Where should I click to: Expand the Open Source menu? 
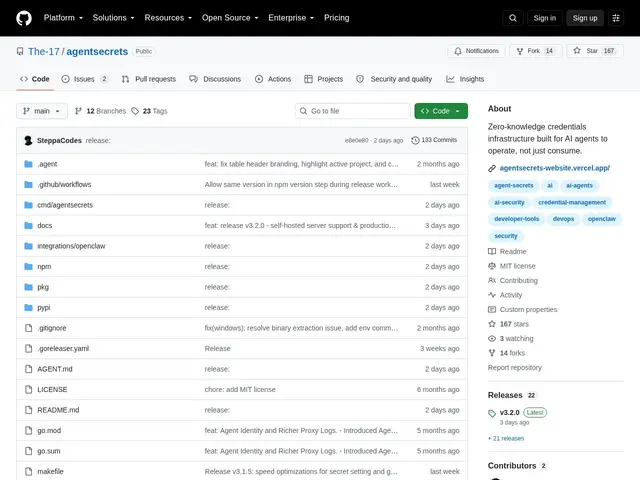click(230, 18)
